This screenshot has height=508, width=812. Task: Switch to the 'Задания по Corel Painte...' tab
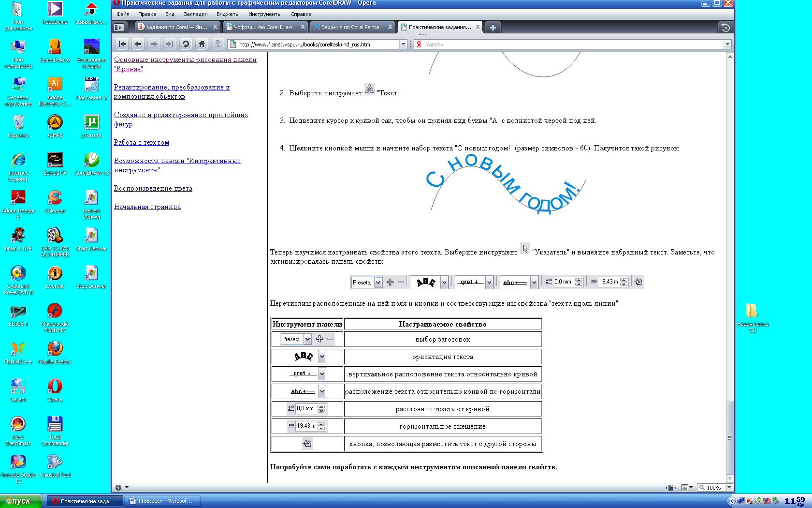tap(353, 27)
